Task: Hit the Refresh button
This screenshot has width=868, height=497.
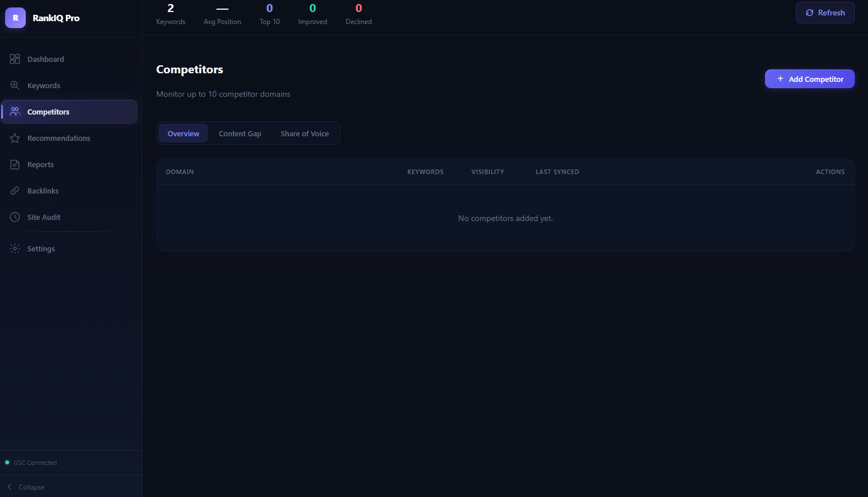Action: (825, 13)
